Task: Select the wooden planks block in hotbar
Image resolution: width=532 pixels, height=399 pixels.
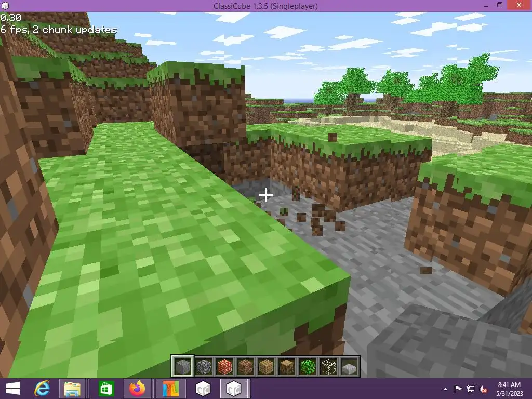Action: (266, 366)
